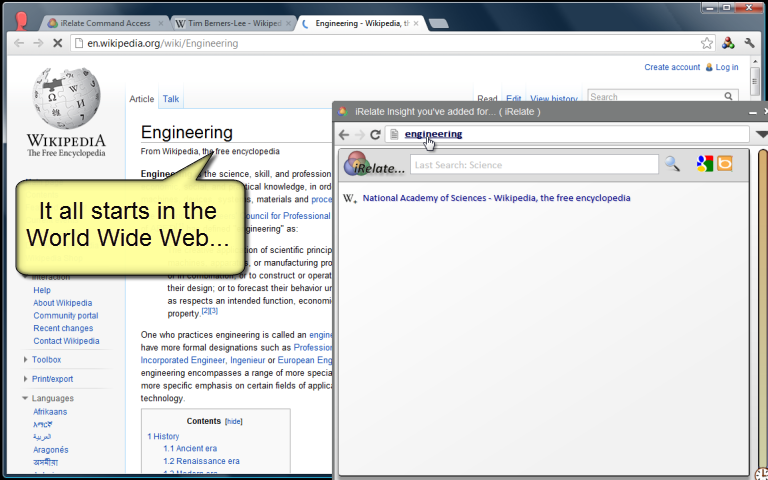The height and width of the screenshot is (480, 768).
Task: Hide the Contents table
Action: [234, 421]
